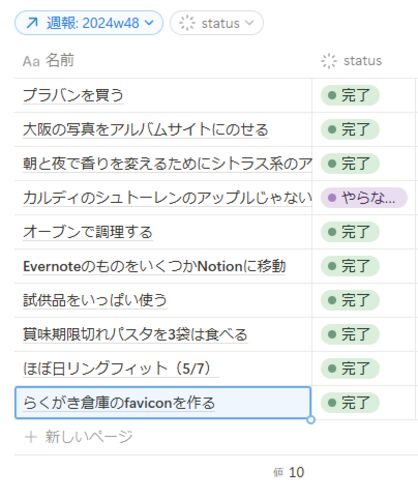Click the count label icon beside 10
This screenshot has height=500, width=418.
click(278, 472)
